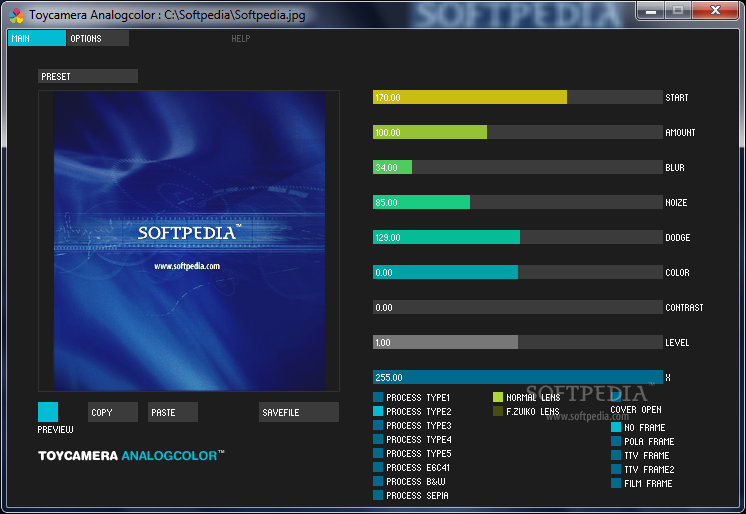
Task: Open the PRESET dropdown
Action: [88, 76]
